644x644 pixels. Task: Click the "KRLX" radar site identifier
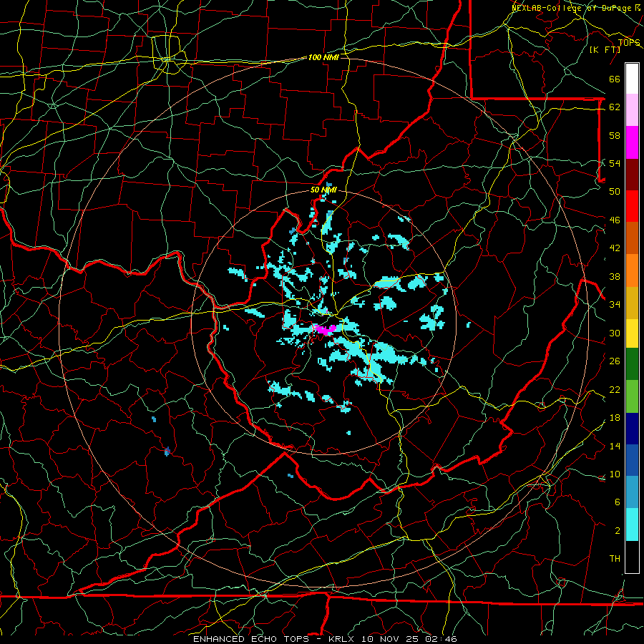point(343,639)
